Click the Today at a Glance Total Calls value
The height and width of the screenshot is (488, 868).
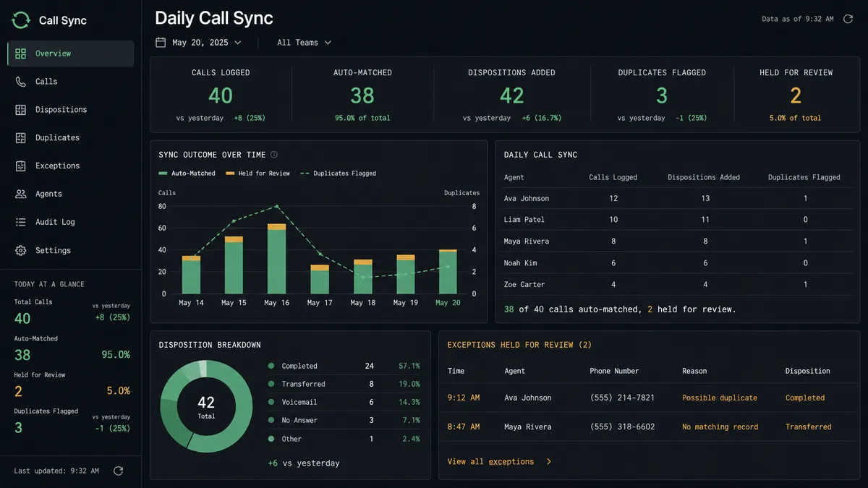click(x=22, y=318)
